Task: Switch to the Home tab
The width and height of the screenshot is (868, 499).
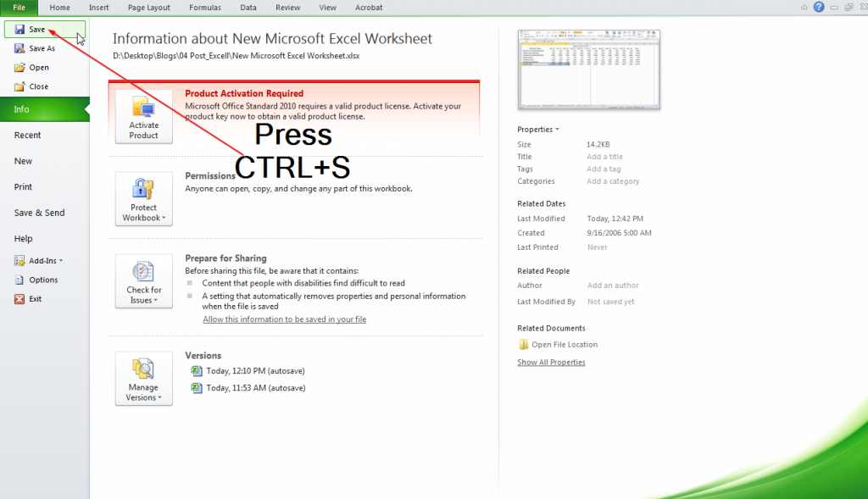Action: pyautogui.click(x=60, y=7)
